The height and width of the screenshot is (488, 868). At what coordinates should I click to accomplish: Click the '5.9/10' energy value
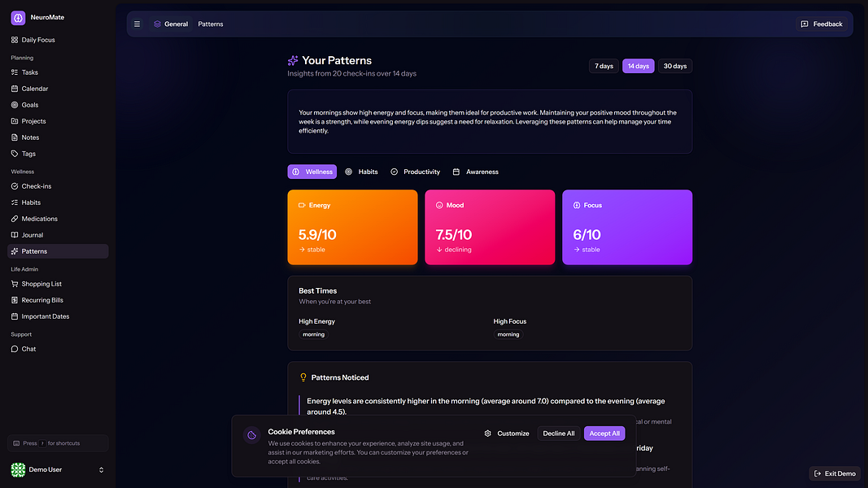(317, 234)
